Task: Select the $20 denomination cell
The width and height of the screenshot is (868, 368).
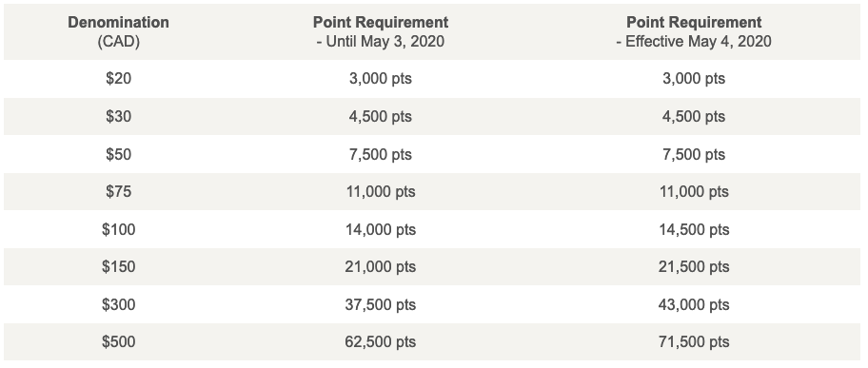Action: (x=118, y=79)
